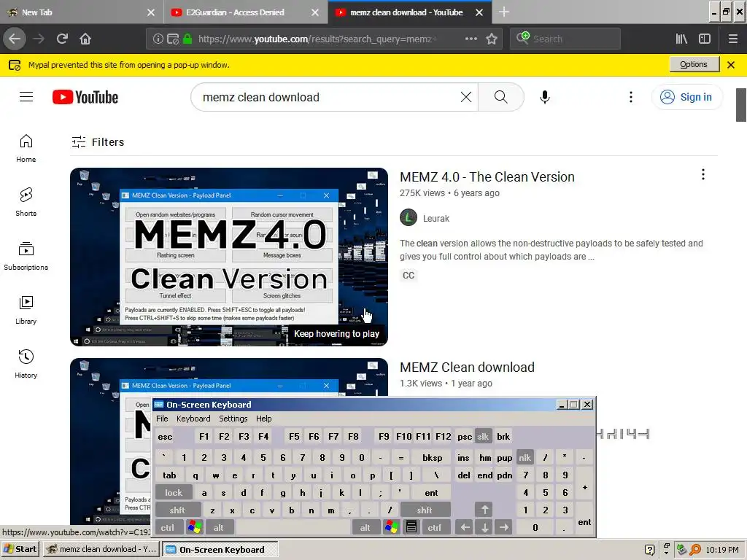Open the page actions three-dot menu in address bar
Image resolution: width=747 pixels, height=560 pixels.
tap(471, 39)
